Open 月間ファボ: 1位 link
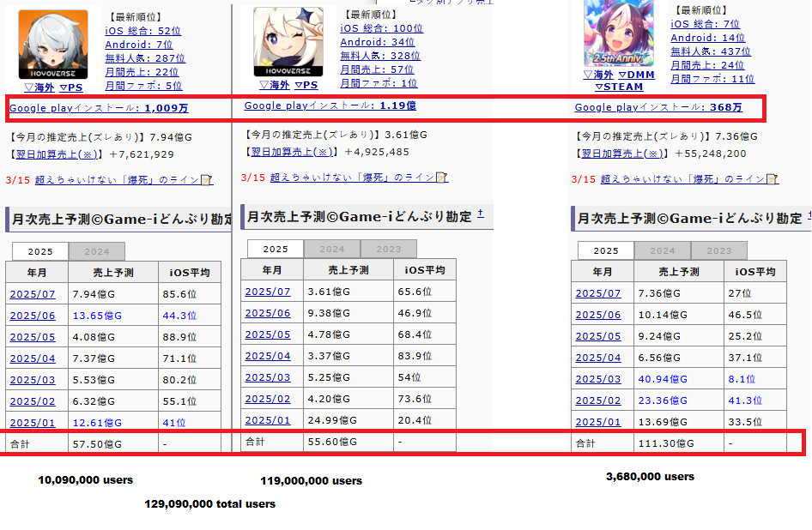Viewport: 812px width, 530px height. click(379, 83)
